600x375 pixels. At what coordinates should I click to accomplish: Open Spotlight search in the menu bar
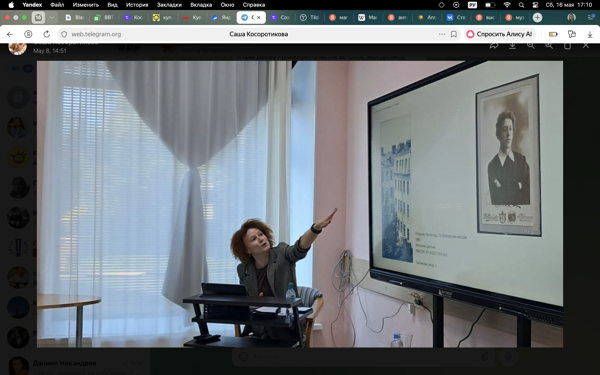coord(522,5)
